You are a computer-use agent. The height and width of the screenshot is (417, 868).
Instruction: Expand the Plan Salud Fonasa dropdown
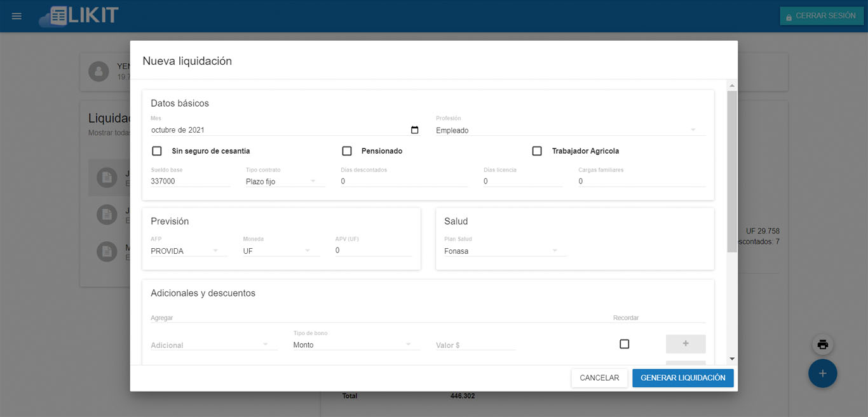[505, 251]
